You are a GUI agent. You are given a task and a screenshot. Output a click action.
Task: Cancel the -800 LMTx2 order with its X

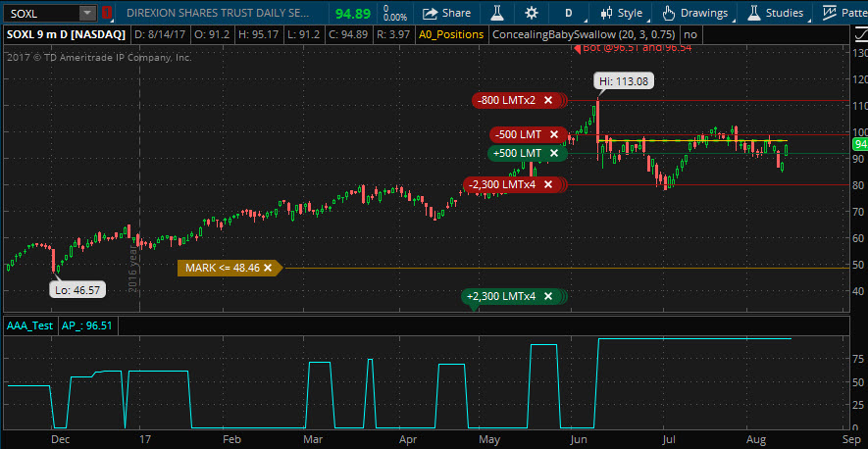548,100
